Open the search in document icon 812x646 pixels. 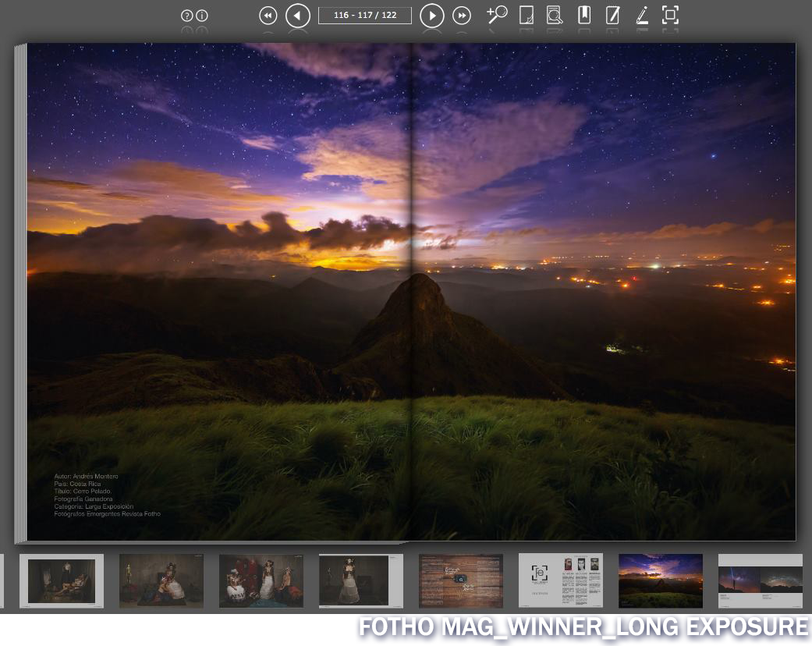[x=554, y=15]
